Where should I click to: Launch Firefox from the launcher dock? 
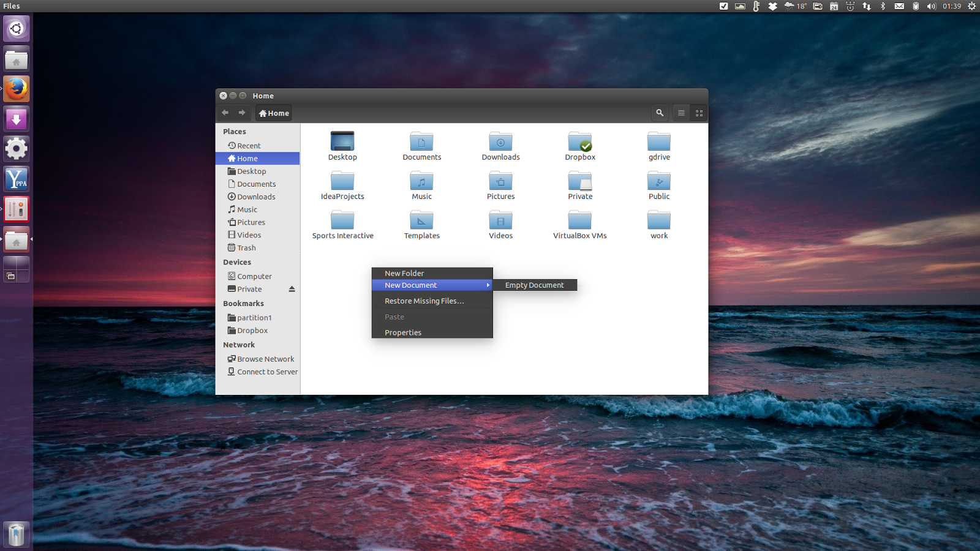16,88
